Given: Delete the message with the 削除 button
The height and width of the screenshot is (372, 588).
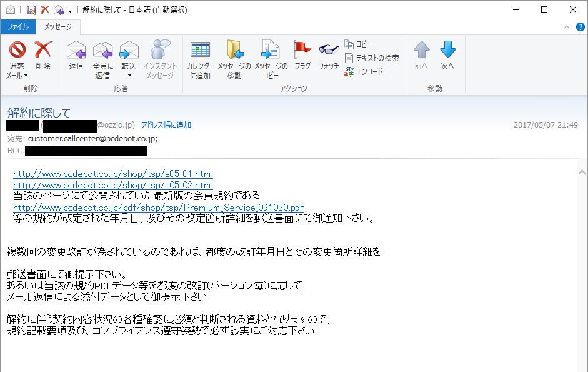Looking at the screenshot, I should (43, 56).
